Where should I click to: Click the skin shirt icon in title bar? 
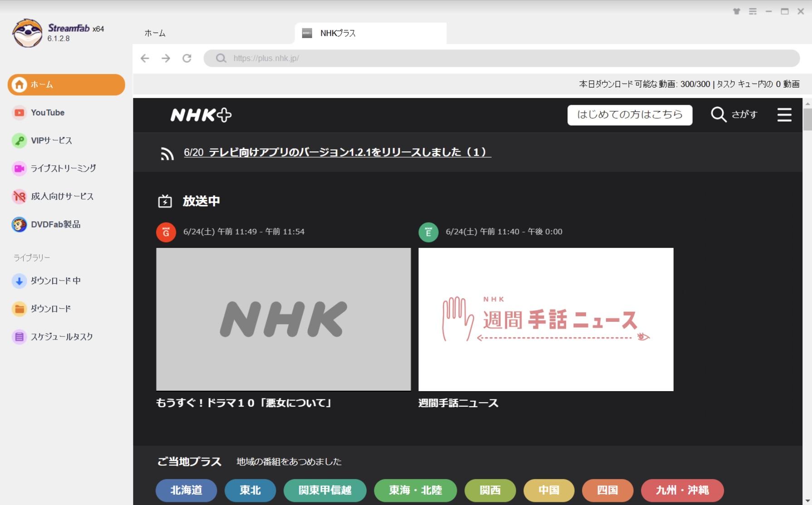[737, 11]
